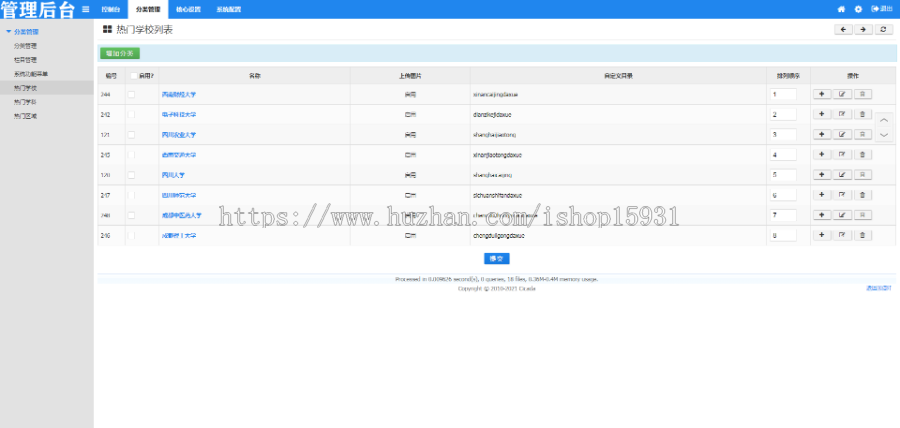
Task: Select the 分类管理 top tab
Action: (148, 9)
